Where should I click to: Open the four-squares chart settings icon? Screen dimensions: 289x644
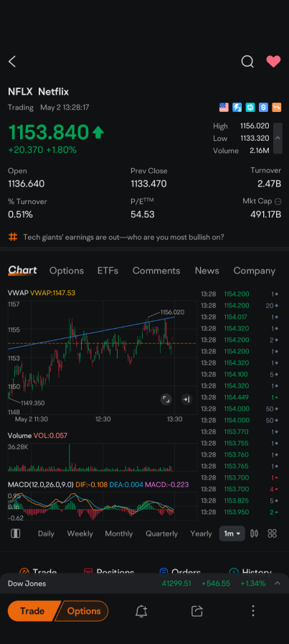pos(273,533)
